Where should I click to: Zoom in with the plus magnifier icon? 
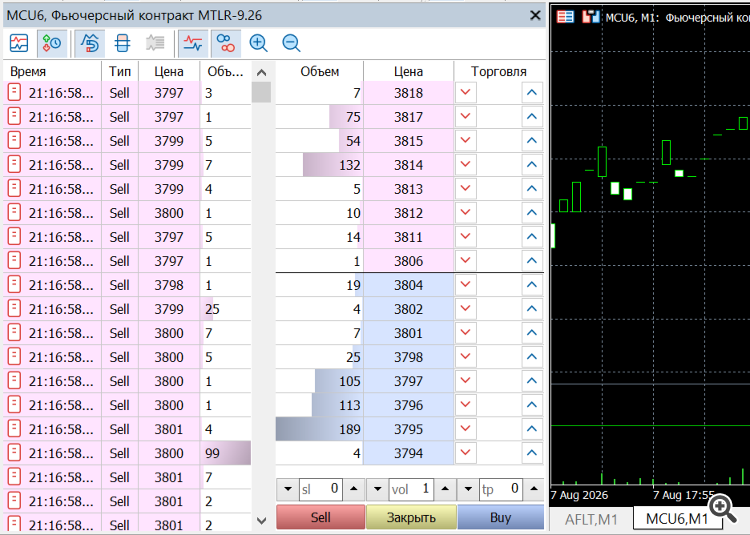[258, 44]
